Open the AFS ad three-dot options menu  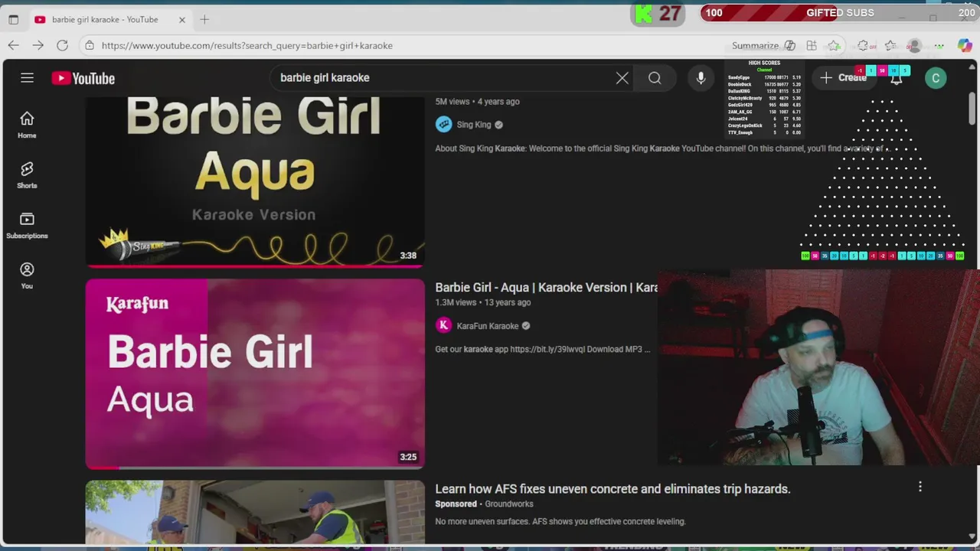[x=920, y=487]
